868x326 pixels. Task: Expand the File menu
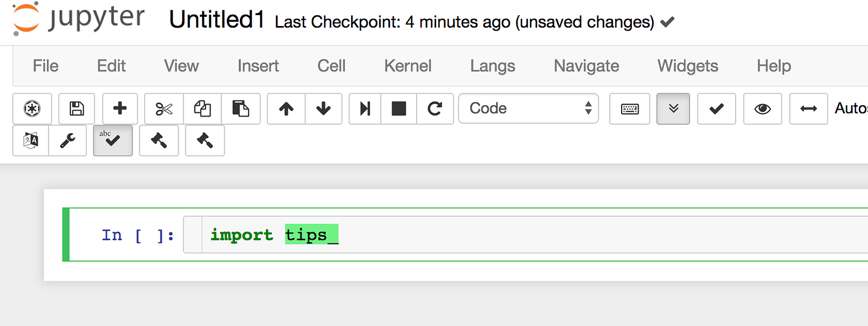(x=46, y=66)
